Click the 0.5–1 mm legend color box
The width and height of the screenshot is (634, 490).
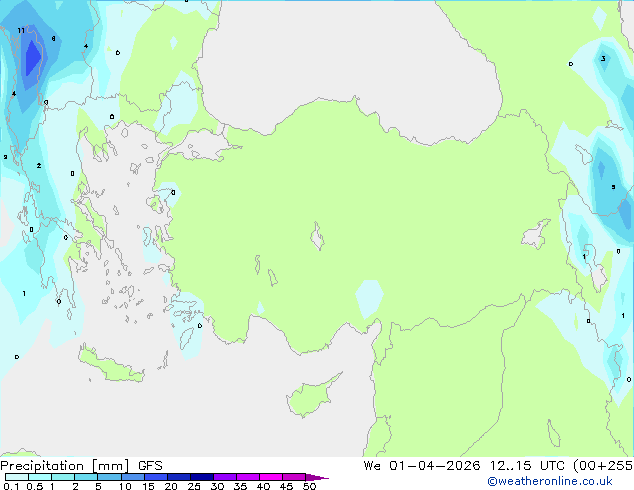(40, 477)
